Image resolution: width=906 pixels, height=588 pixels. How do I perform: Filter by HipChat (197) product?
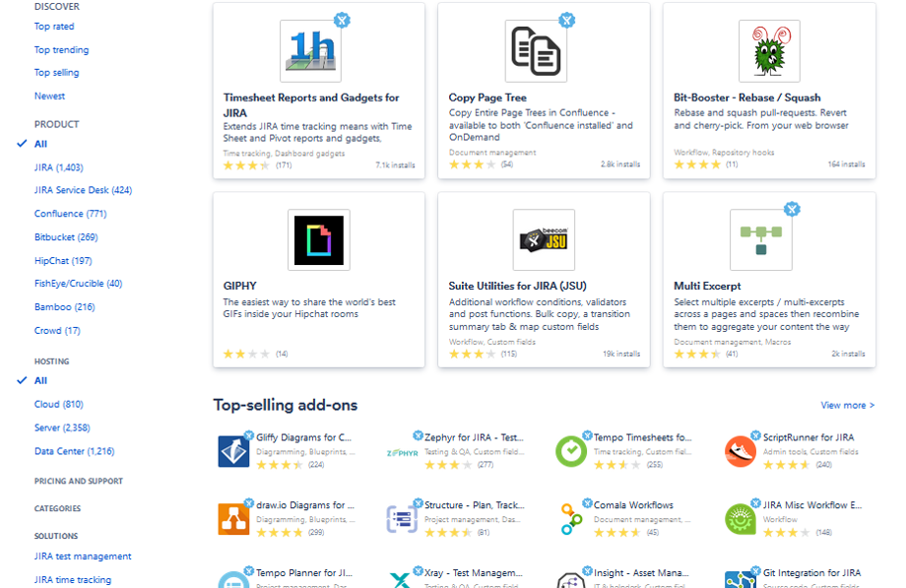tap(63, 261)
